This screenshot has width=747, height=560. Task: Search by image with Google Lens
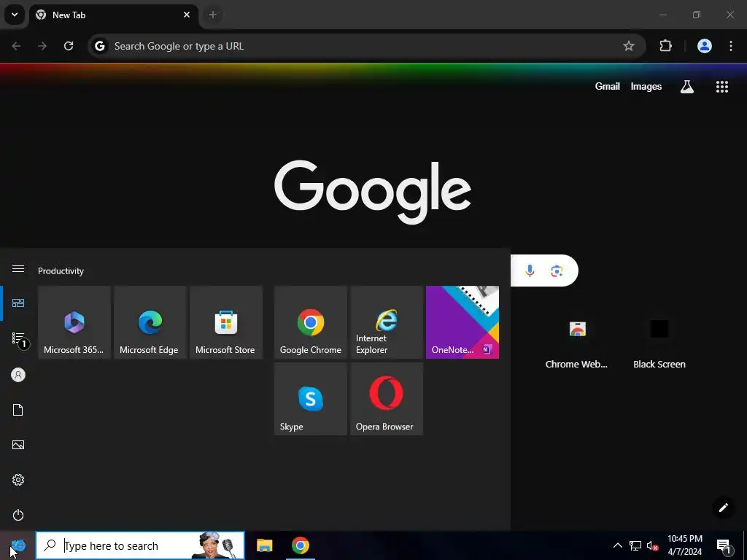point(557,271)
